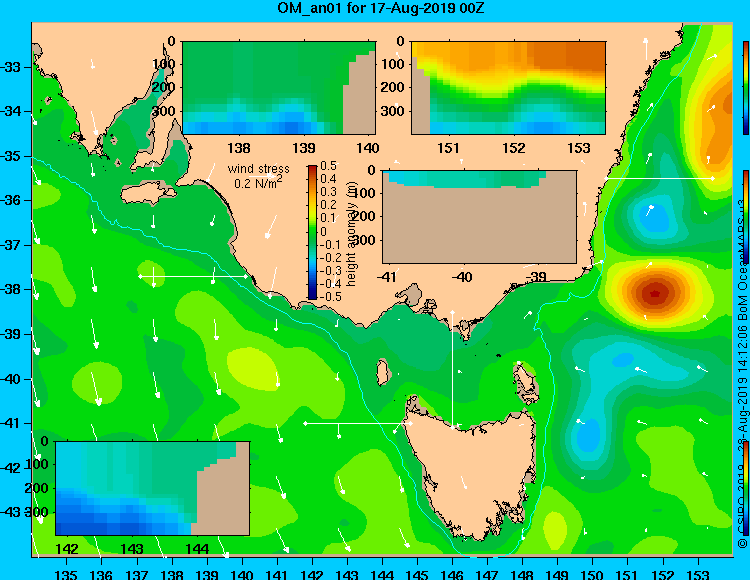Click the 149 longitude axis label

(x=557, y=574)
